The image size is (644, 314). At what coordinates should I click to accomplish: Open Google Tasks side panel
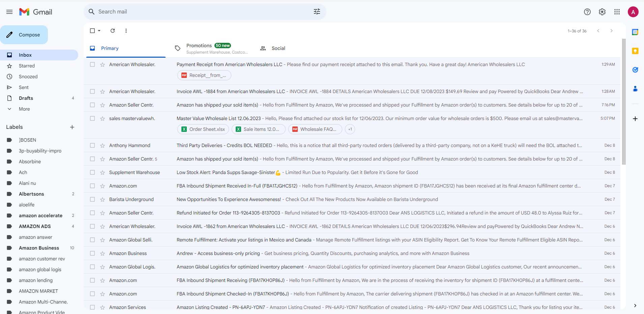coord(635,70)
